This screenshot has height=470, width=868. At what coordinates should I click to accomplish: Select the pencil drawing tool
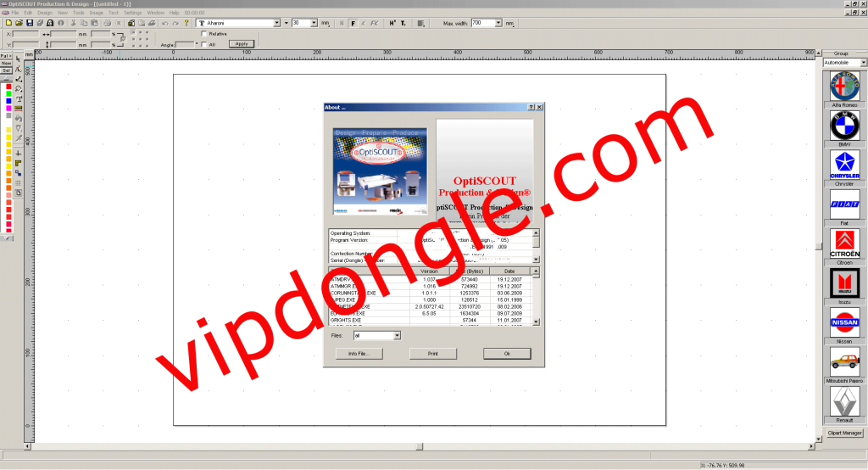click(19, 79)
